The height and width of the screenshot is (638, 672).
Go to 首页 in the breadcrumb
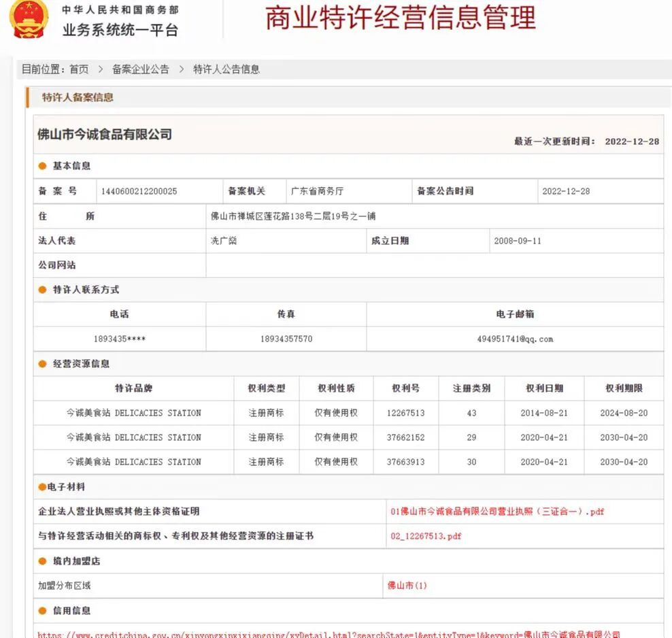(79, 69)
